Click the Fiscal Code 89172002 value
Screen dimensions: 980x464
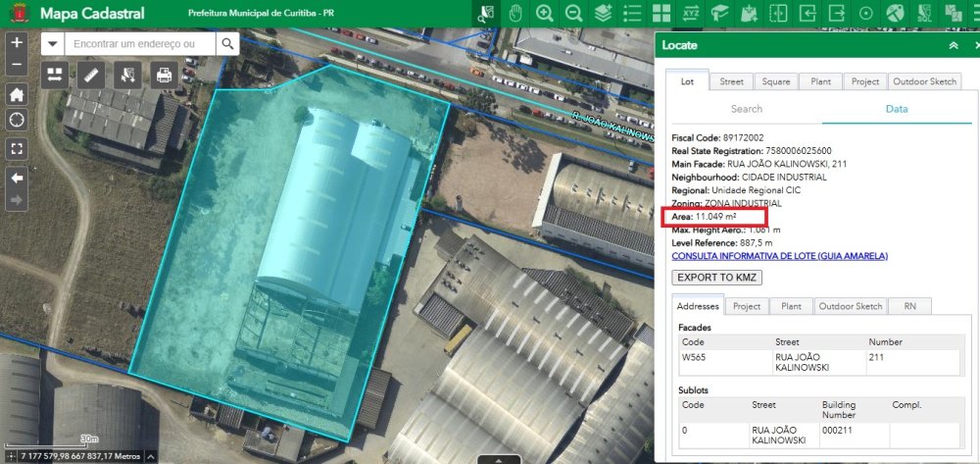(743, 137)
